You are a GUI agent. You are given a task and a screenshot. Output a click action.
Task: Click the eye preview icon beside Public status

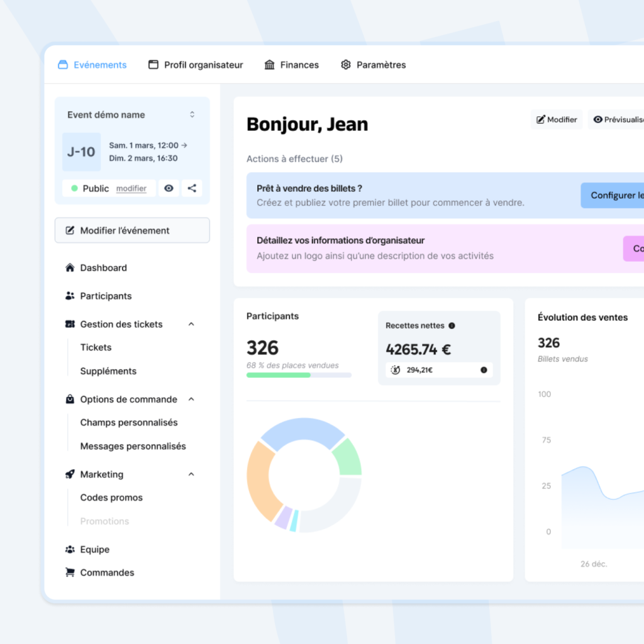click(169, 188)
